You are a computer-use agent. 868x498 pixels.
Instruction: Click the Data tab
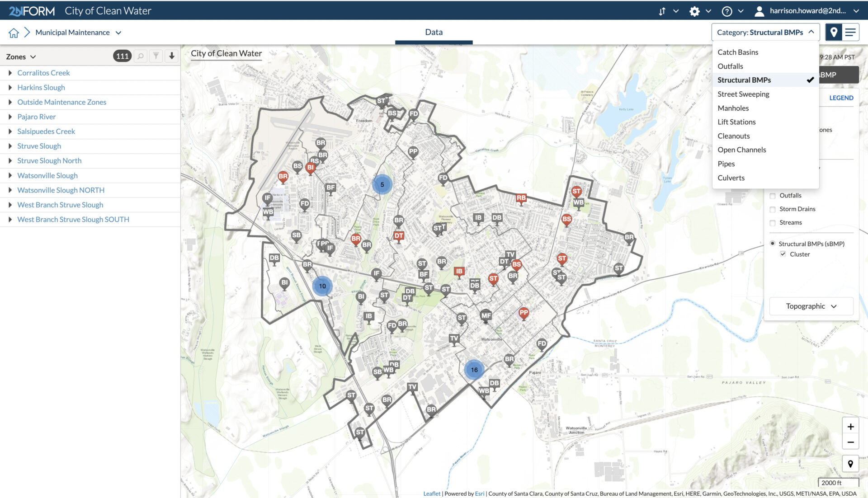(x=434, y=32)
